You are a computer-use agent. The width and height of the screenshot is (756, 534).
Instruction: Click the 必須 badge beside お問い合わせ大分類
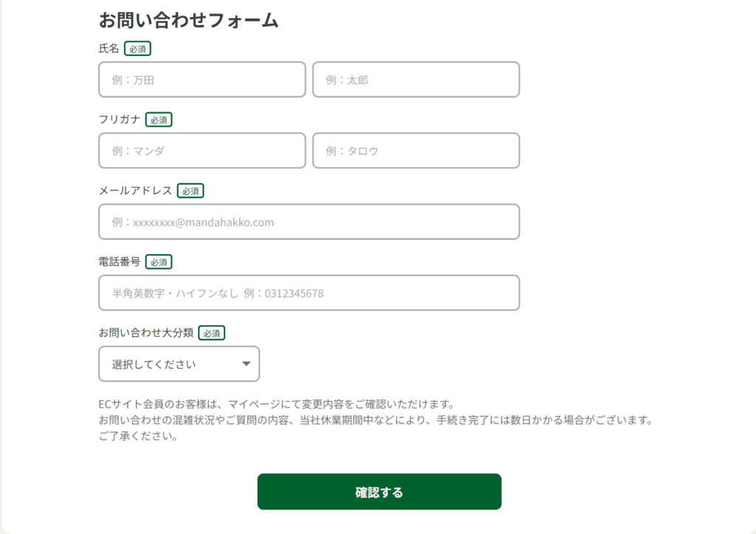(x=212, y=333)
